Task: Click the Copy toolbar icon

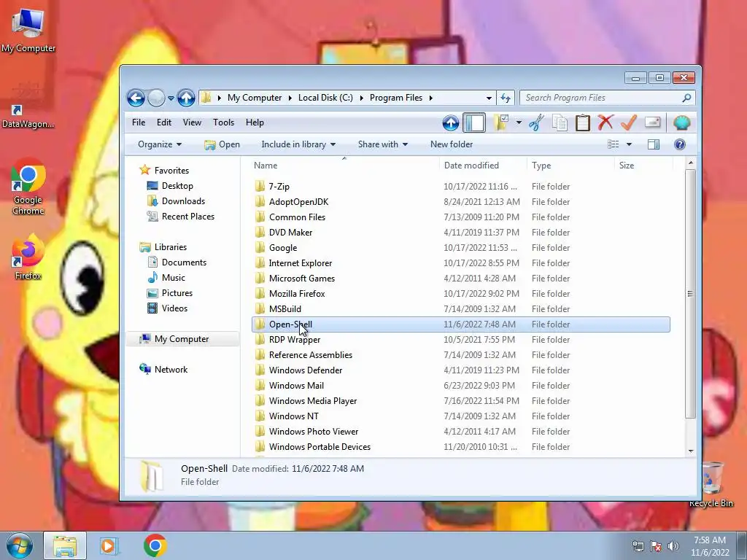Action: (x=560, y=122)
